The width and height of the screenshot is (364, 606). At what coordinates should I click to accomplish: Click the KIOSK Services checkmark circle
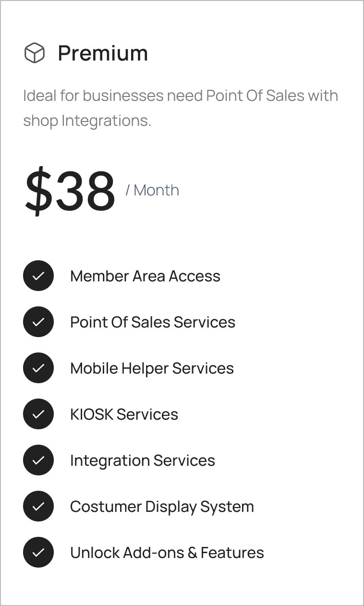pyautogui.click(x=38, y=414)
